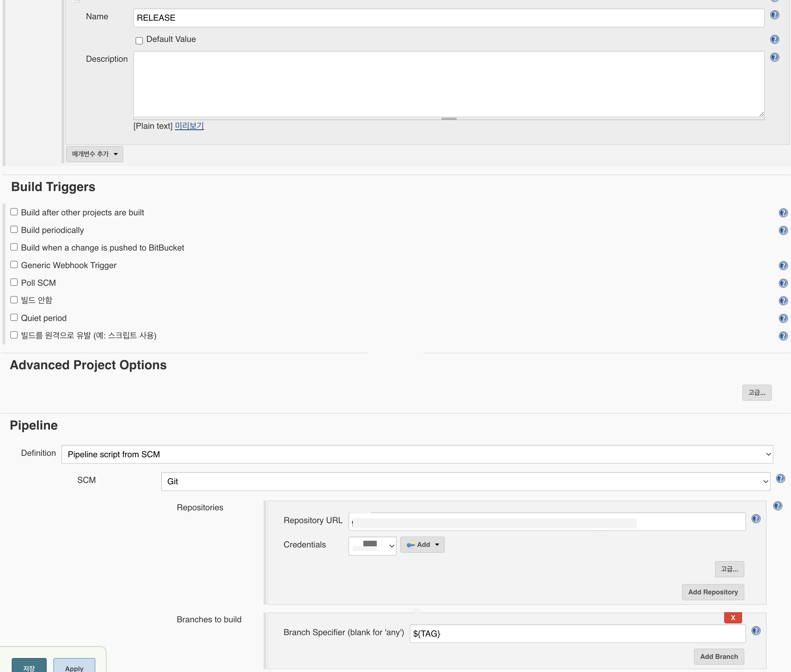Click the 미리보기 preview link
This screenshot has width=791, height=672.
point(189,126)
